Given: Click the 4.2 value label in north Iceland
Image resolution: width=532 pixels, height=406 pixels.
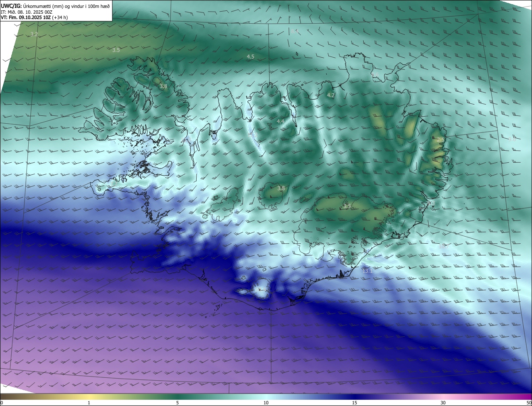Looking at the screenshot, I should point(331,95).
